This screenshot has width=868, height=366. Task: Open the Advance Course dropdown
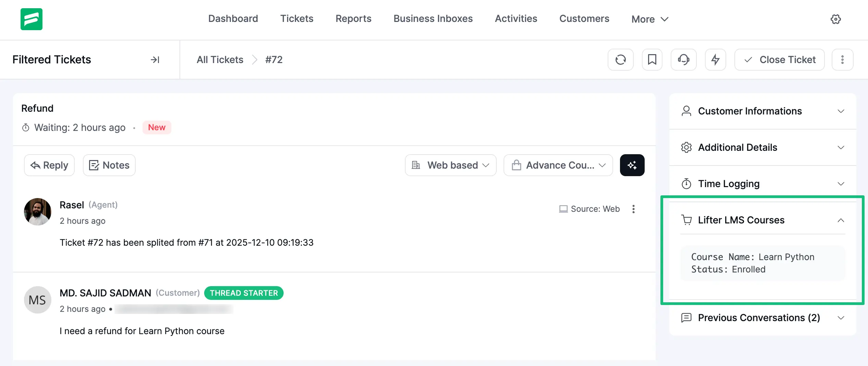558,165
